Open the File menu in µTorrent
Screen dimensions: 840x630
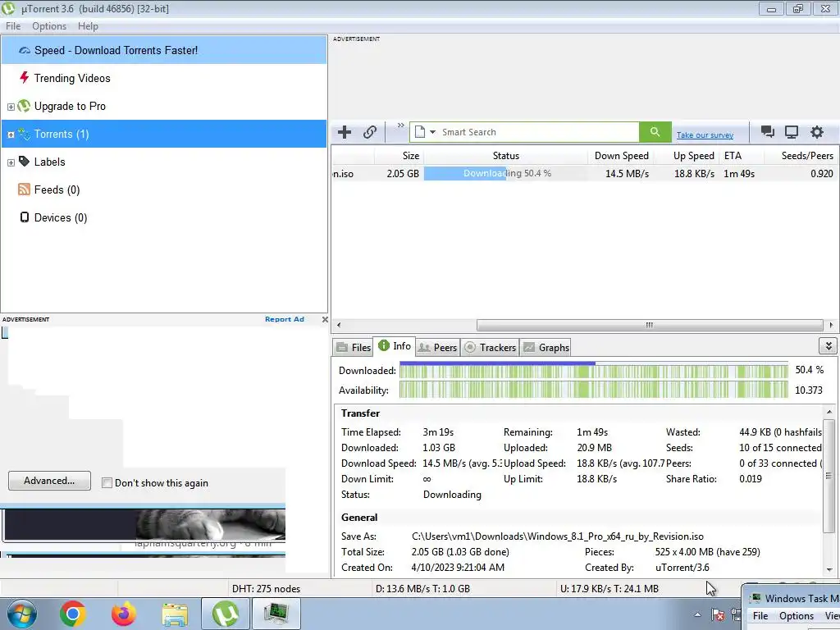coord(13,26)
